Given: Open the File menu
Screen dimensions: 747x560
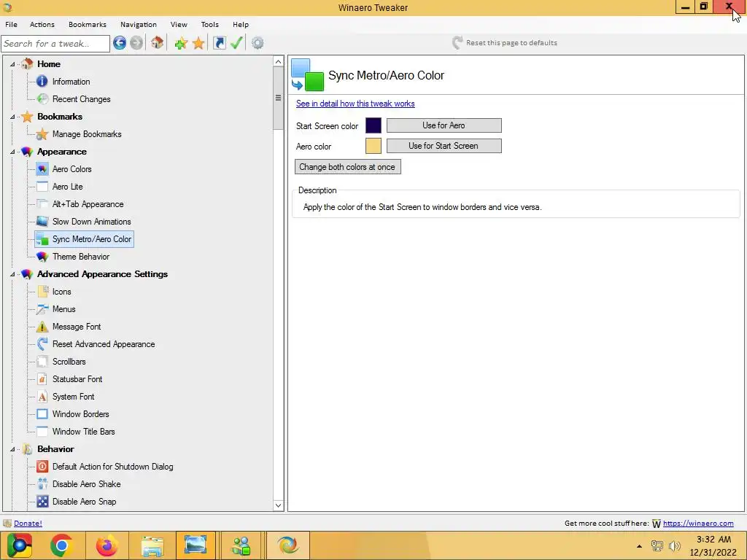Looking at the screenshot, I should tap(11, 24).
